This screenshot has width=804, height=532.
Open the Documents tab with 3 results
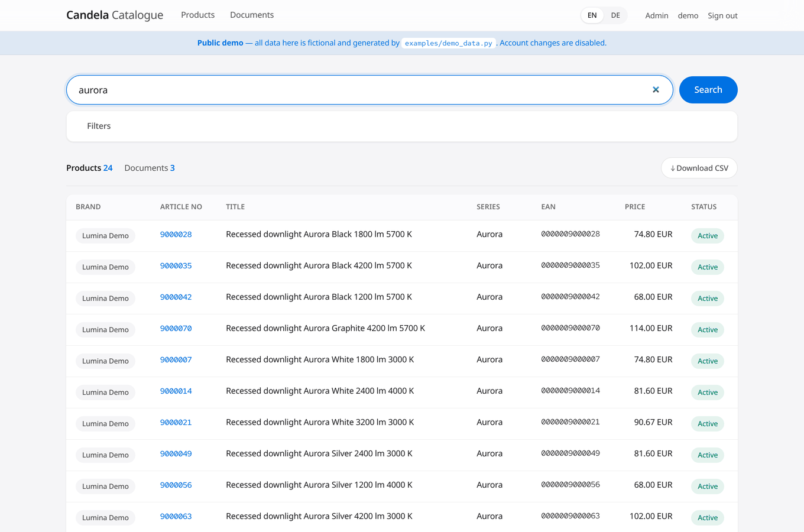(x=150, y=168)
